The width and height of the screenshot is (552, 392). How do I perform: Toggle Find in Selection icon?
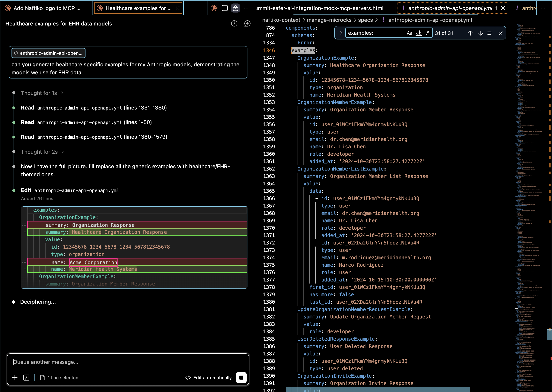(x=490, y=33)
